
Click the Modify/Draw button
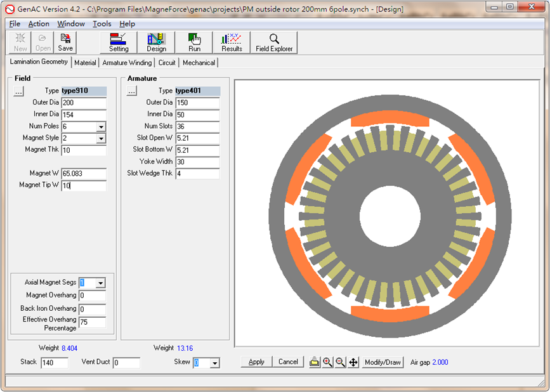click(x=383, y=362)
